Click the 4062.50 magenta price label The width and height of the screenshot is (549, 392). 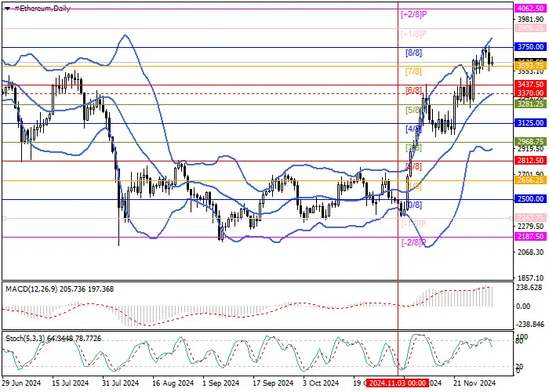[530, 9]
